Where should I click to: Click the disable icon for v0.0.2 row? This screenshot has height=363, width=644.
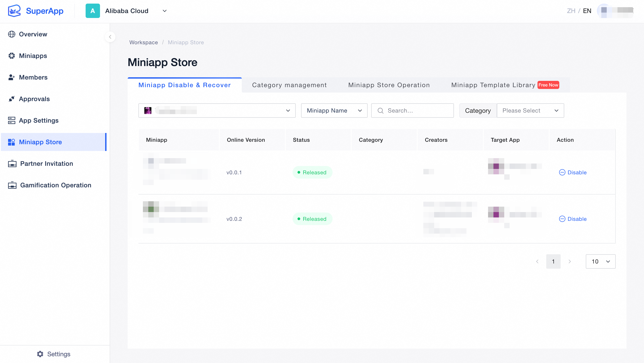click(x=562, y=219)
